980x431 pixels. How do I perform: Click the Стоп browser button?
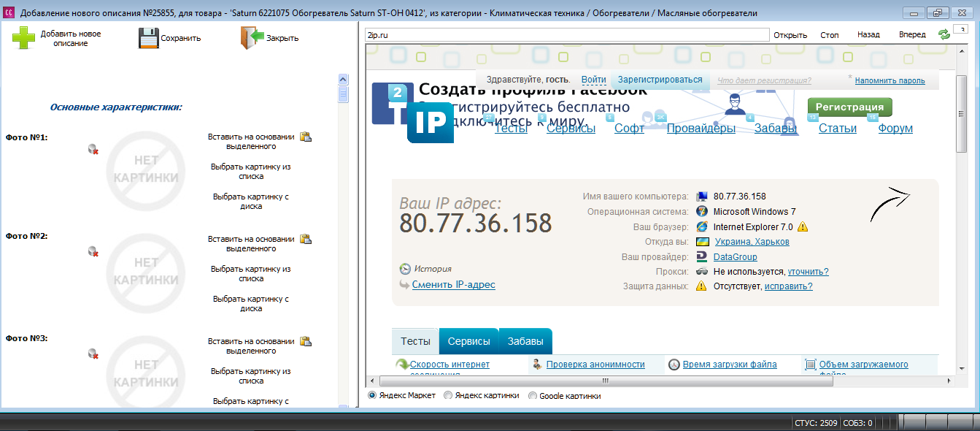tap(830, 35)
